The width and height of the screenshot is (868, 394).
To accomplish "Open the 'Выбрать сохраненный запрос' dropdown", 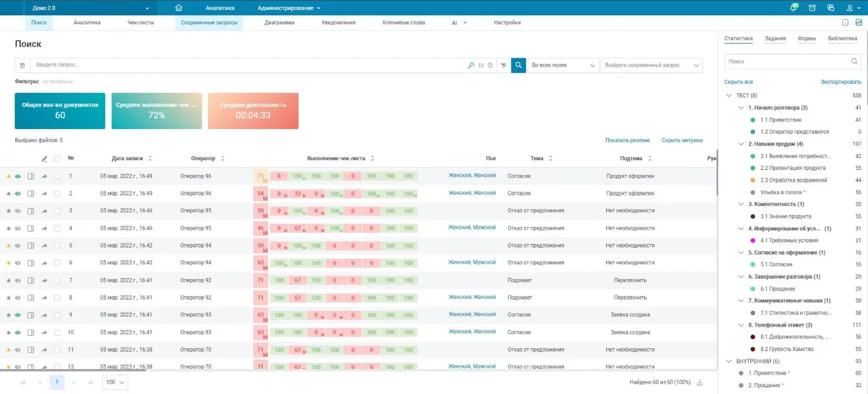I will coord(652,65).
